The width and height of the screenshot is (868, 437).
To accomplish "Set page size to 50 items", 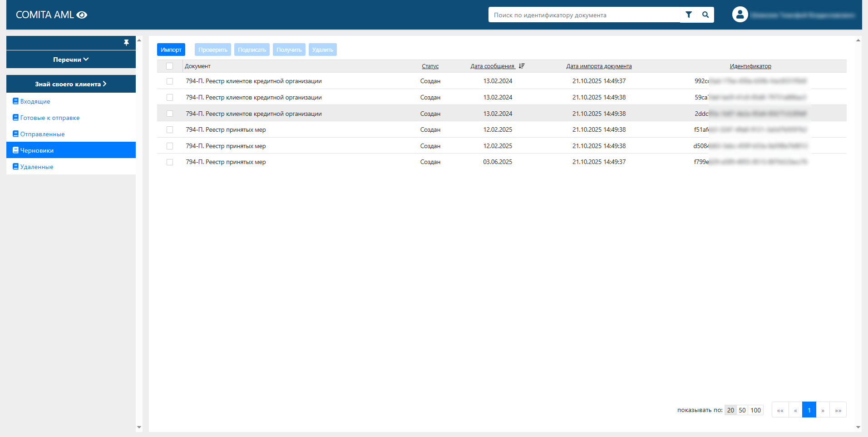I will (742, 410).
